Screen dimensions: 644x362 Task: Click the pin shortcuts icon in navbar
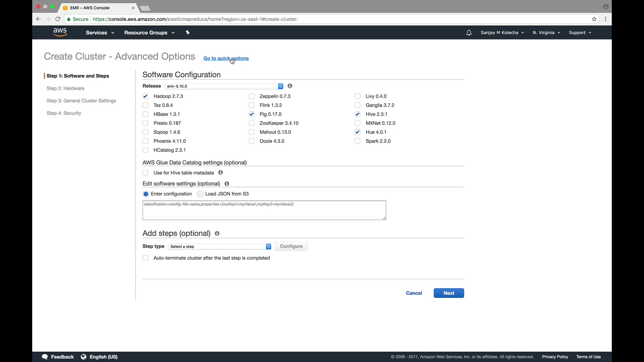(187, 33)
